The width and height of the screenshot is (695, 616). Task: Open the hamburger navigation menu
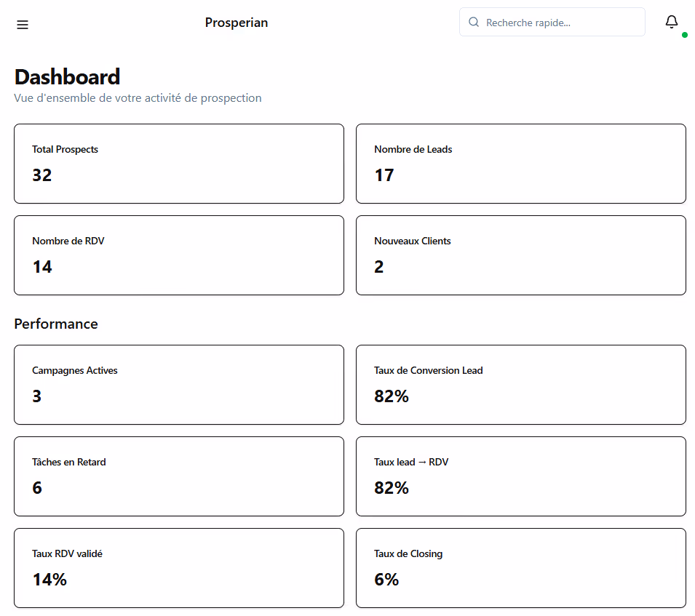coord(22,24)
